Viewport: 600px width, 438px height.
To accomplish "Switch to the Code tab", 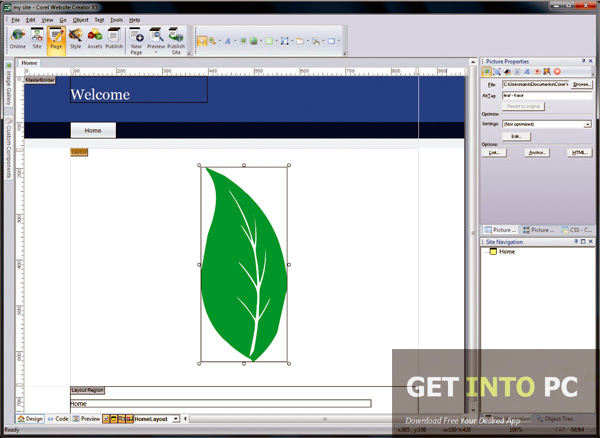I will (58, 419).
